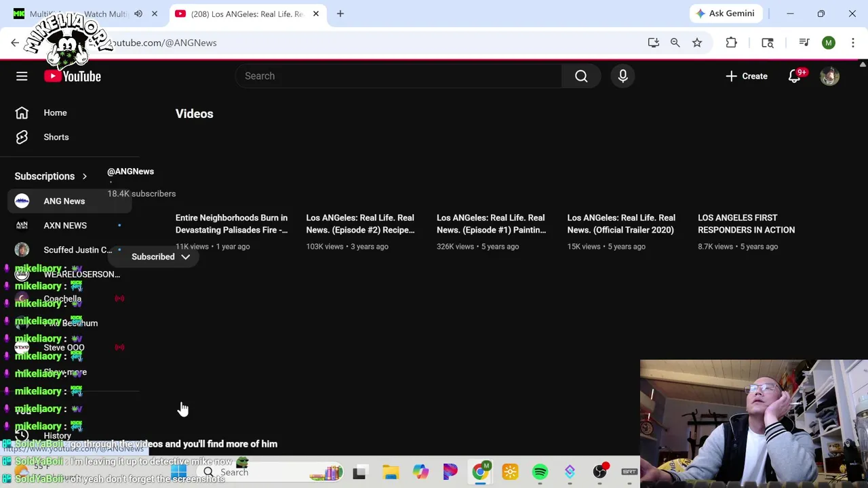Open Windows Start button
The width and height of the screenshot is (868, 488).
(179, 472)
